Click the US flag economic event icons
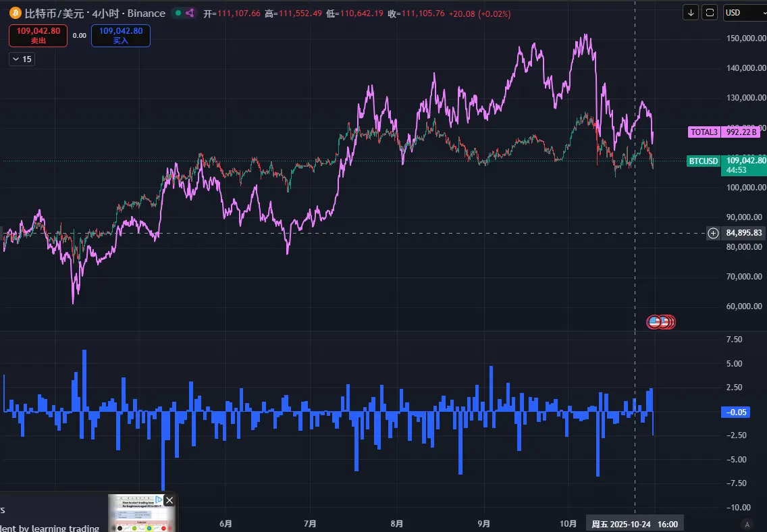The height and width of the screenshot is (532, 767). point(661,322)
